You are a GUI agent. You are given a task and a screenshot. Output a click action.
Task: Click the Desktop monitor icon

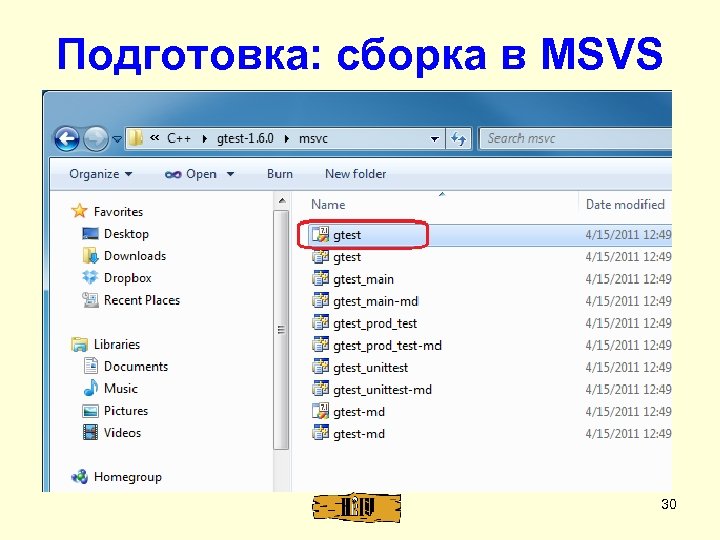pyautogui.click(x=90, y=234)
